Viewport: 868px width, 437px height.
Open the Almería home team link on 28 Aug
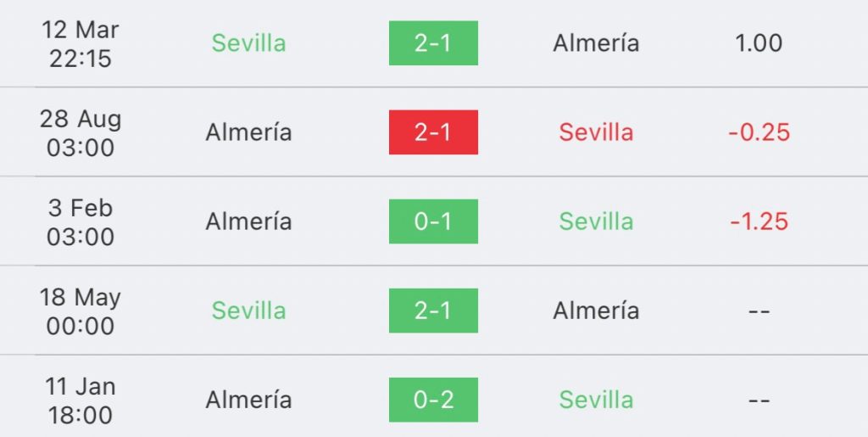248,132
